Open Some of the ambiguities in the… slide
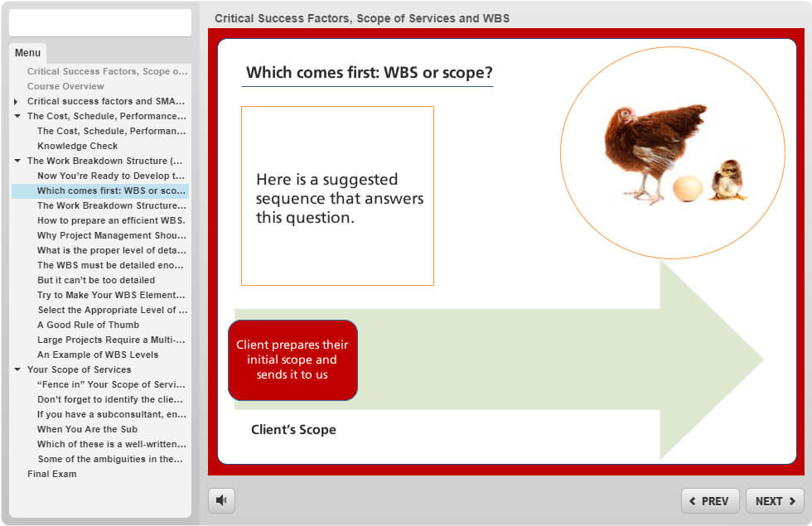Viewport: 812px width, 526px height. tap(110, 459)
